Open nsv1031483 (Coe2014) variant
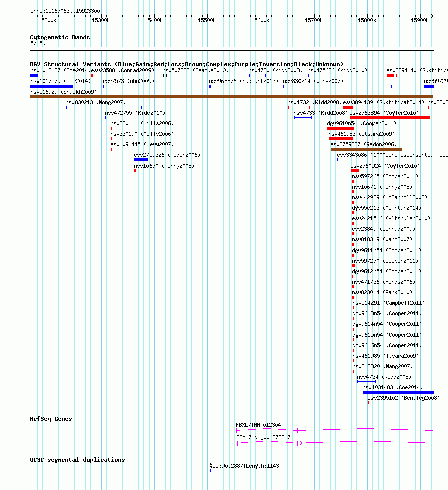The height and width of the screenshot is (490, 448). pos(393,388)
